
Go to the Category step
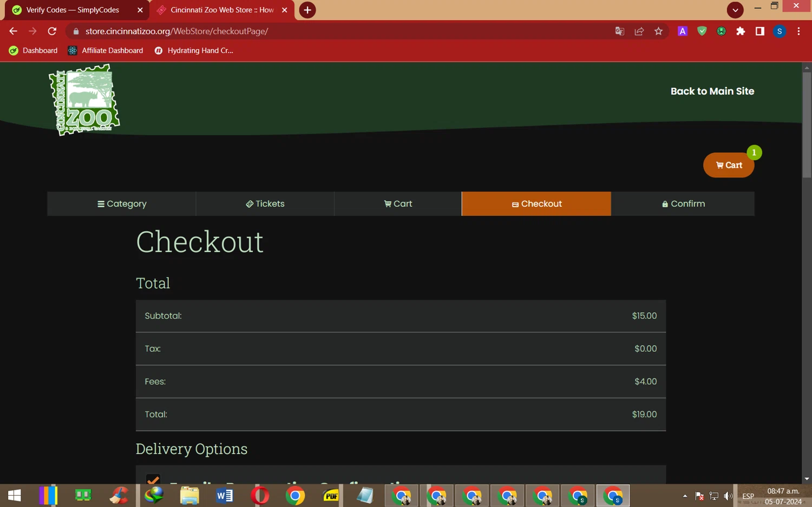pyautogui.click(x=122, y=204)
